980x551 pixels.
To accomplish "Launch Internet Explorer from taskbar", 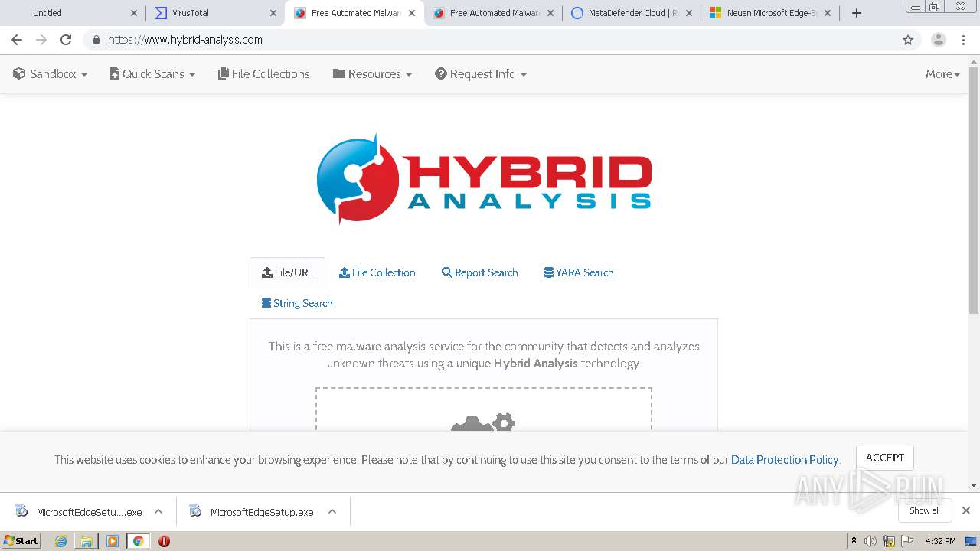I will [x=61, y=541].
